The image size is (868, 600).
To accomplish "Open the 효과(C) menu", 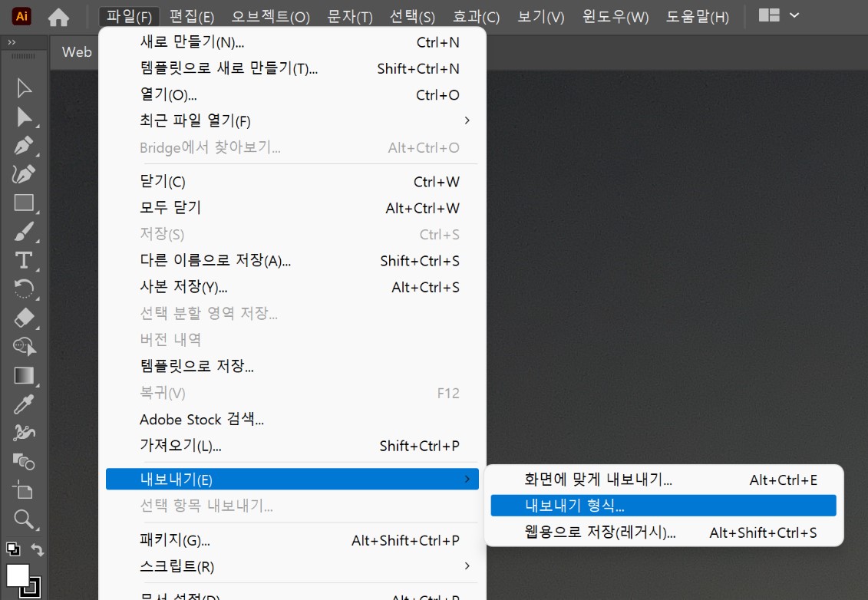I will (476, 17).
